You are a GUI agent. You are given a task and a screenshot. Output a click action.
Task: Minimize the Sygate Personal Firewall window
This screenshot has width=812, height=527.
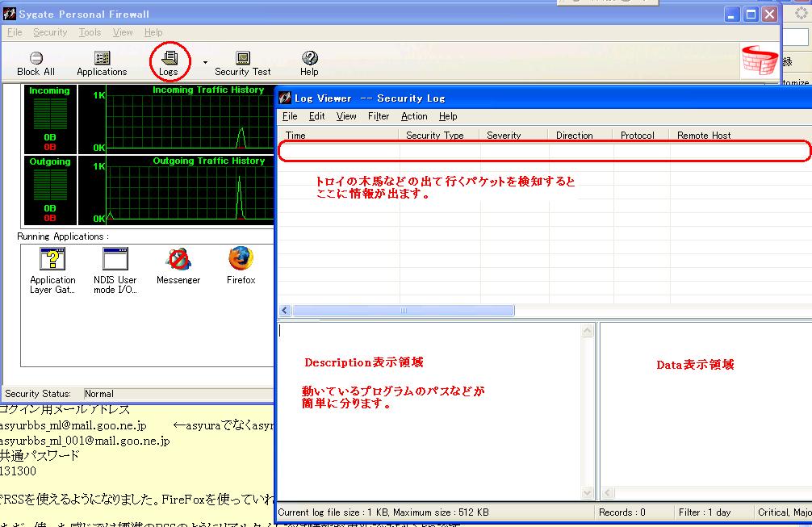coord(731,14)
